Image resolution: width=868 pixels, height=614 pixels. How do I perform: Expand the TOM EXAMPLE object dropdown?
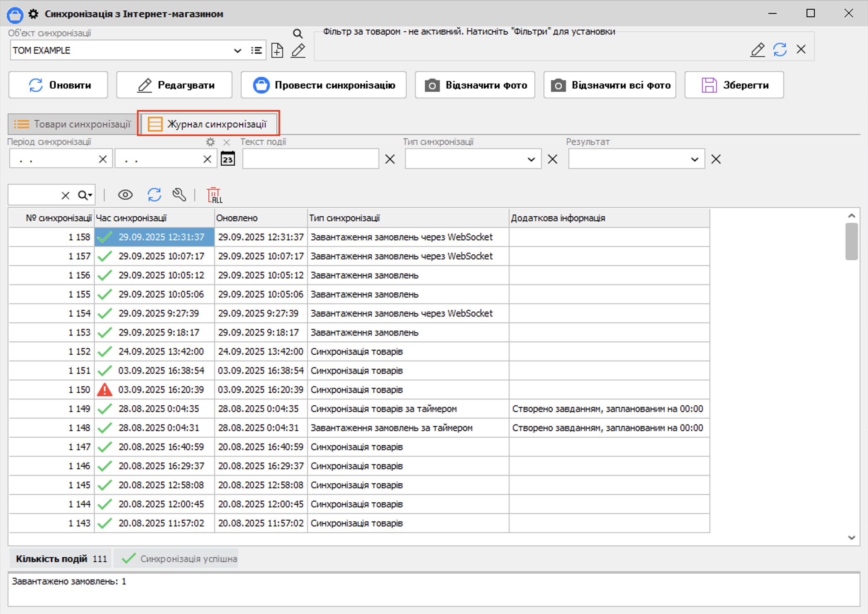click(237, 51)
